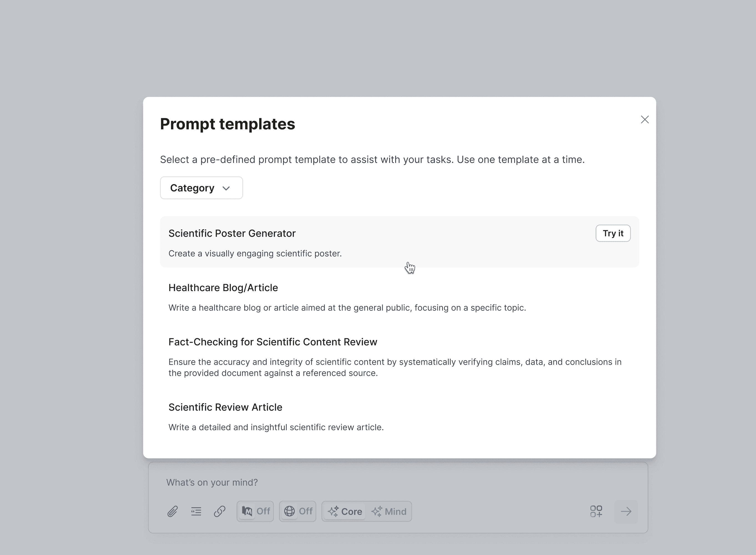Choose Fact-Checking for Scientific Content Review
Viewport: 756px width, 555px height.
[x=273, y=342]
